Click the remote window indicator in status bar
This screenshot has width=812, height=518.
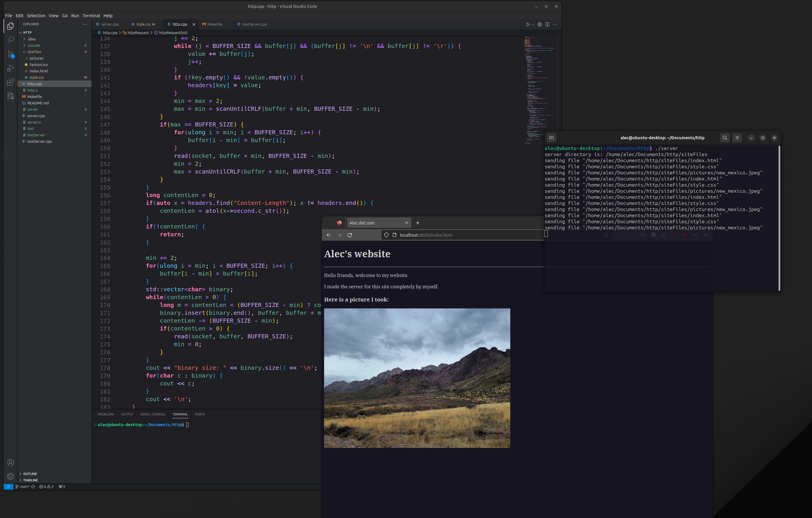click(x=8, y=487)
